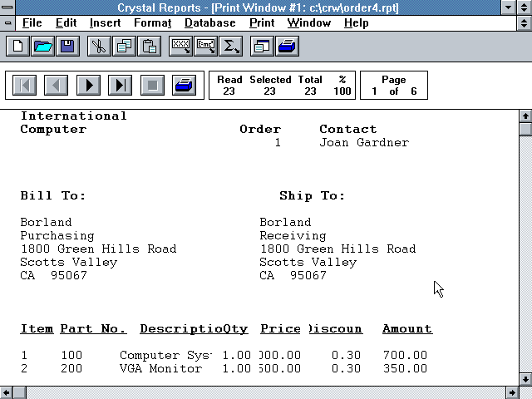Select the Amount column header

click(407, 328)
